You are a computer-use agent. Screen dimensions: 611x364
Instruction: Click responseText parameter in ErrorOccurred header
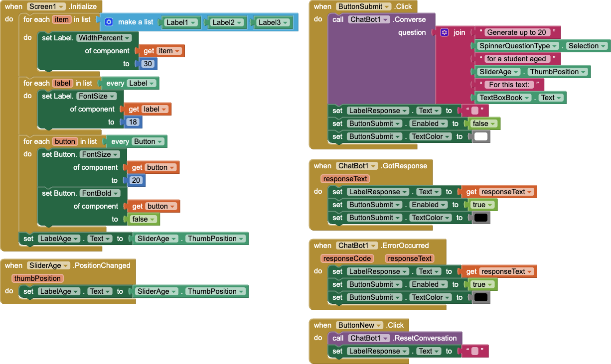(410, 258)
